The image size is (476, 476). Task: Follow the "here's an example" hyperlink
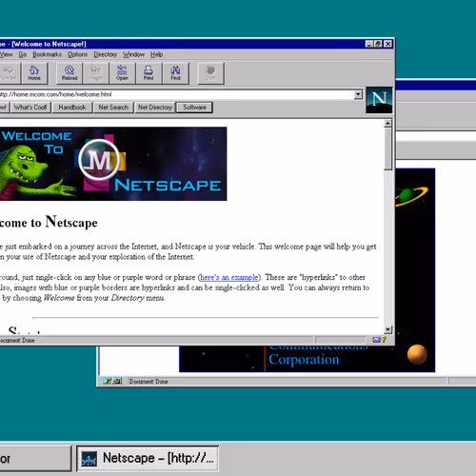229,277
